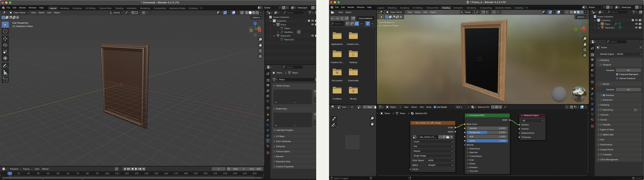
Task: Switch to the Sculpting workspace tab
Action: pos(77,8)
